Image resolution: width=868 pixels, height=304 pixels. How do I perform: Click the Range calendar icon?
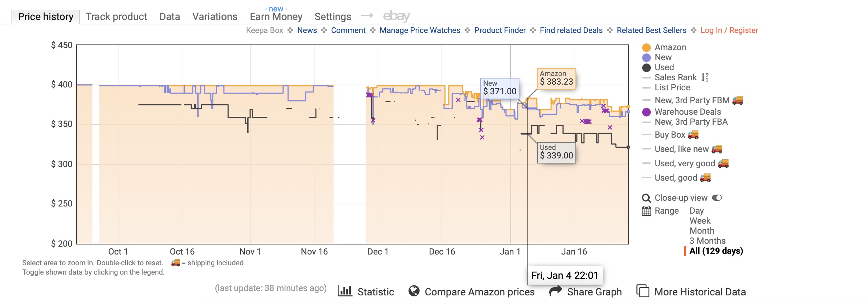(646, 211)
